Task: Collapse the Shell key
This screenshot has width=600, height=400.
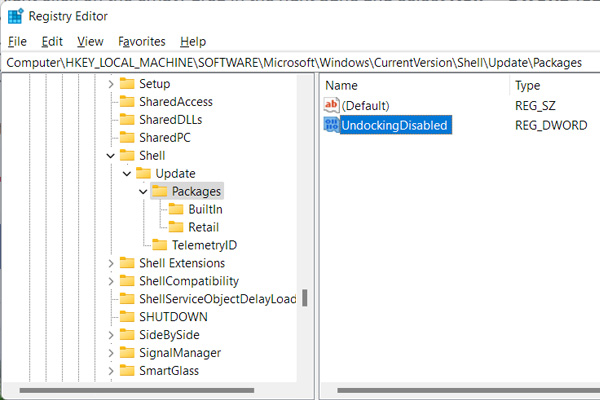Action: point(111,156)
